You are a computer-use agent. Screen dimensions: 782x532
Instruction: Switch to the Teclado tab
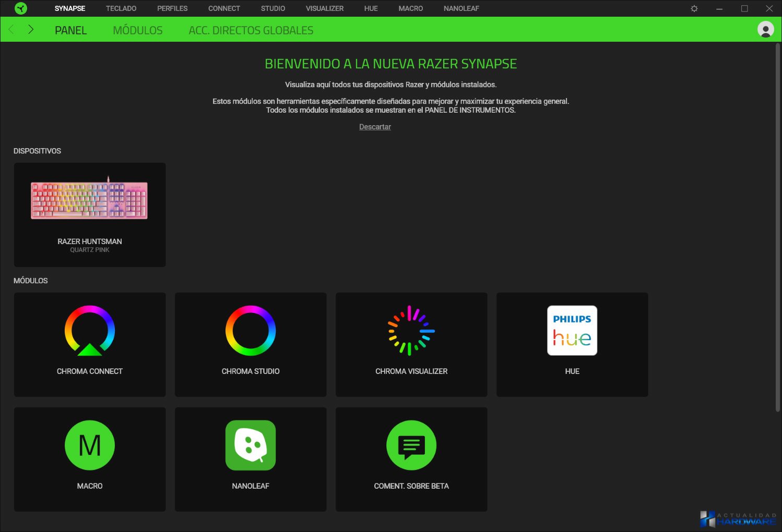click(121, 8)
